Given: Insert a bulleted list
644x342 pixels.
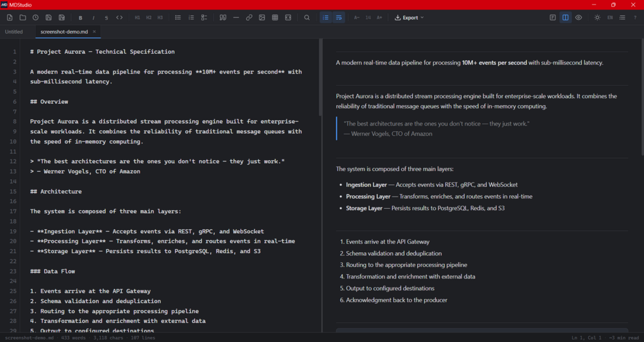Looking at the screenshot, I should point(178,18).
